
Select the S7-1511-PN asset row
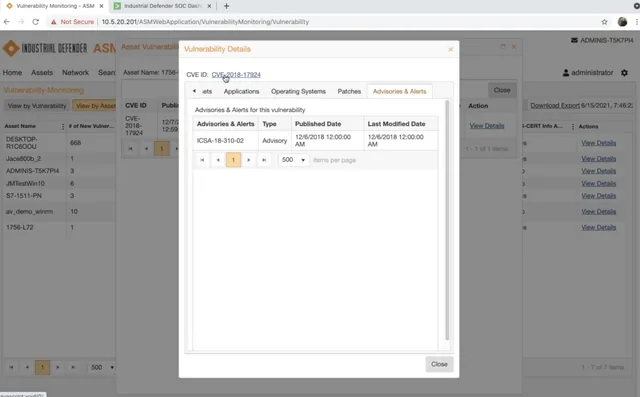[59, 195]
